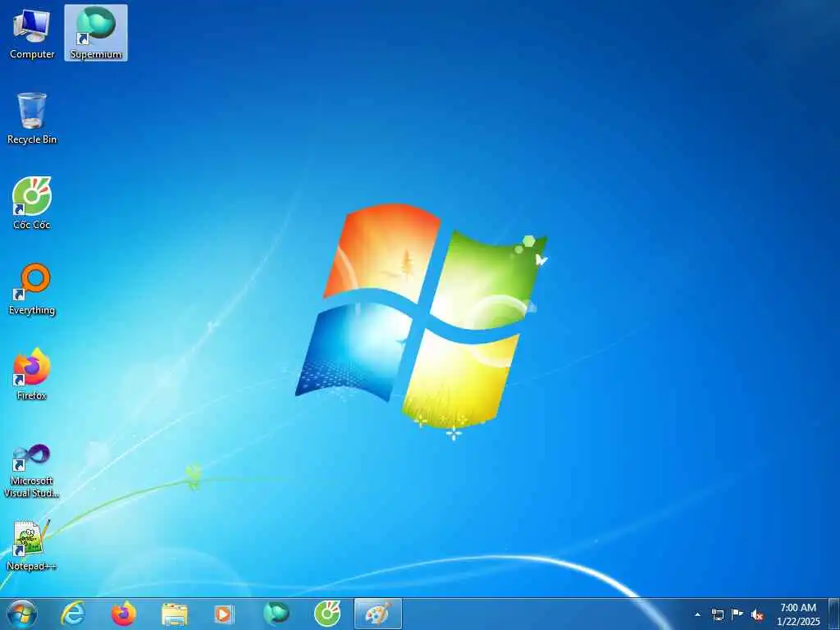Open Windows Explorer from the taskbar

pyautogui.click(x=175, y=614)
